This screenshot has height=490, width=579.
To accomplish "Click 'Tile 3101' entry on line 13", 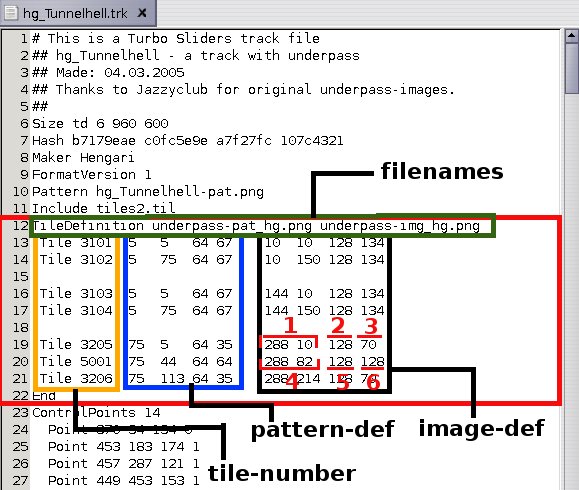I will (x=76, y=243).
